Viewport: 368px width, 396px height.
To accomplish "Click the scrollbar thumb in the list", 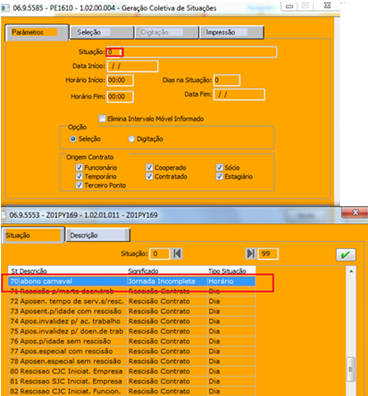I will coord(351,369).
